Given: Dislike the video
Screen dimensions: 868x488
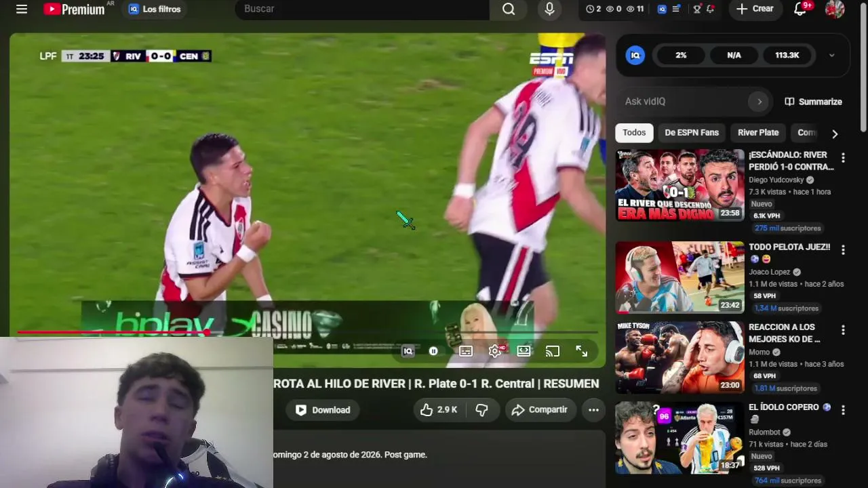Looking at the screenshot, I should (482, 410).
